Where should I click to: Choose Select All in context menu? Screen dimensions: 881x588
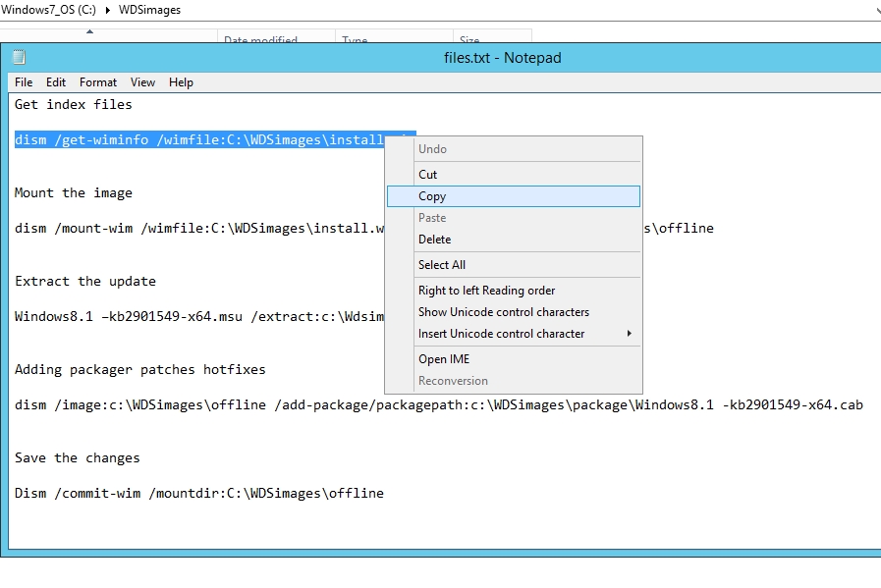click(x=514, y=264)
